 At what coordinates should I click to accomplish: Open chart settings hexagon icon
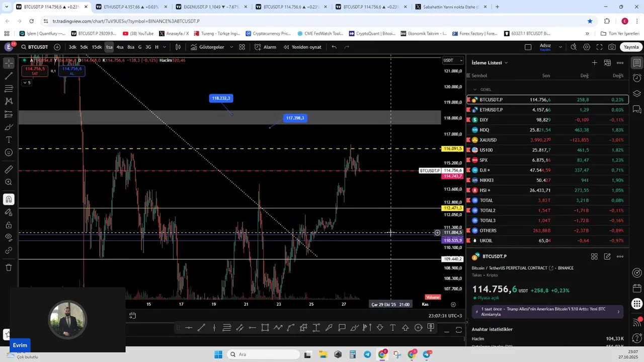(x=587, y=47)
